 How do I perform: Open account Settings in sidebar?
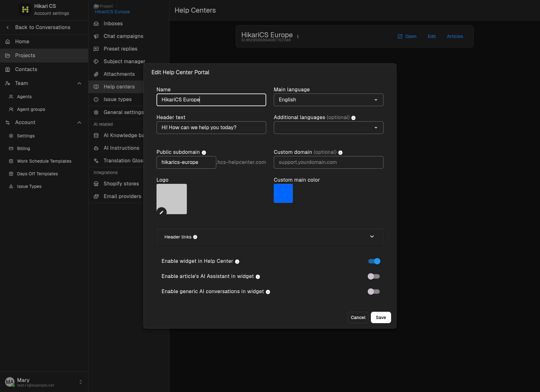[26, 136]
